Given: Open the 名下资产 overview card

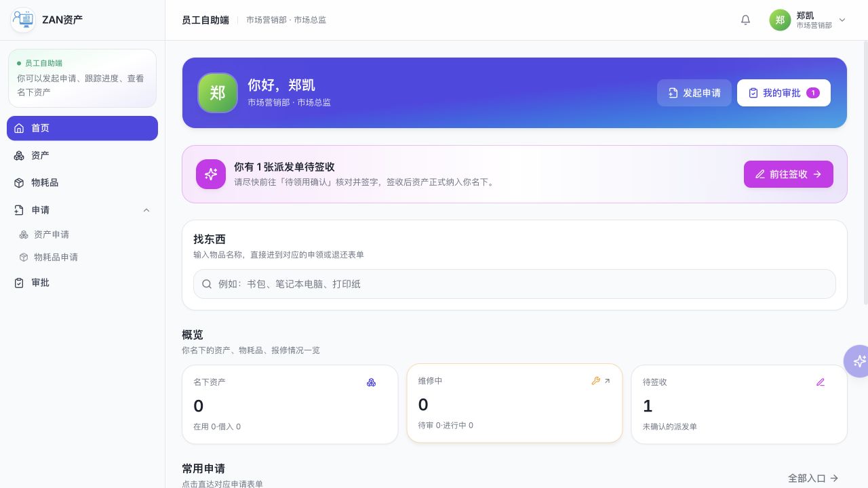Looking at the screenshot, I should pos(290,405).
